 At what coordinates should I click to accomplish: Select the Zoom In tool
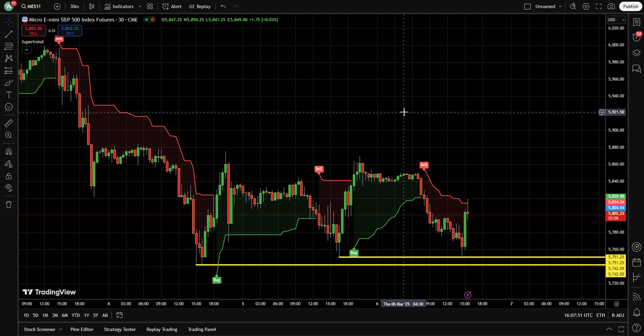point(8,135)
